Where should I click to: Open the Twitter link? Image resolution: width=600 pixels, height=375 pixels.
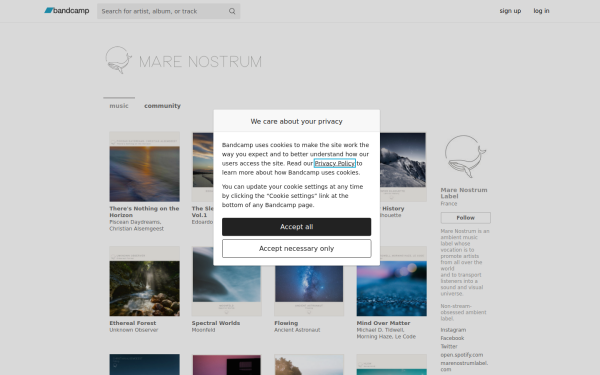pos(449,346)
